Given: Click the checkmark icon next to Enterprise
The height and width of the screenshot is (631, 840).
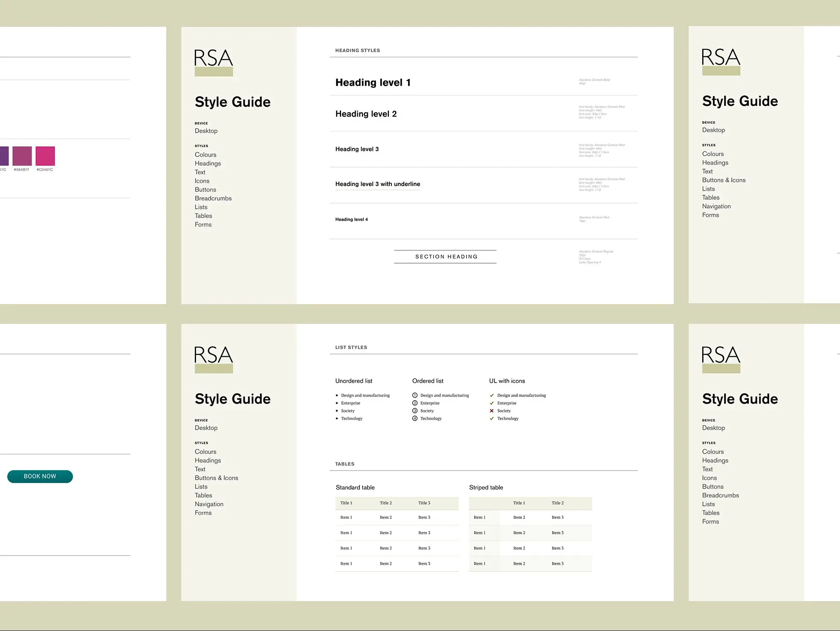Looking at the screenshot, I should coord(492,403).
